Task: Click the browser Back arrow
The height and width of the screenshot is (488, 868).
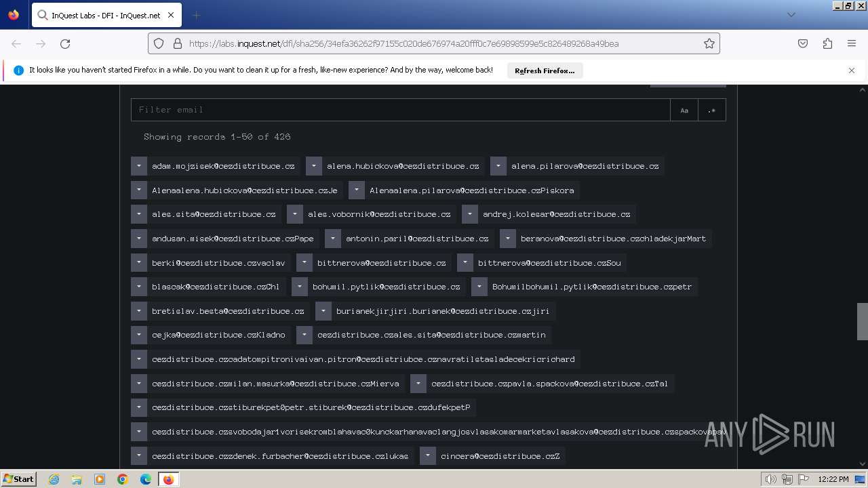Action: point(16,43)
